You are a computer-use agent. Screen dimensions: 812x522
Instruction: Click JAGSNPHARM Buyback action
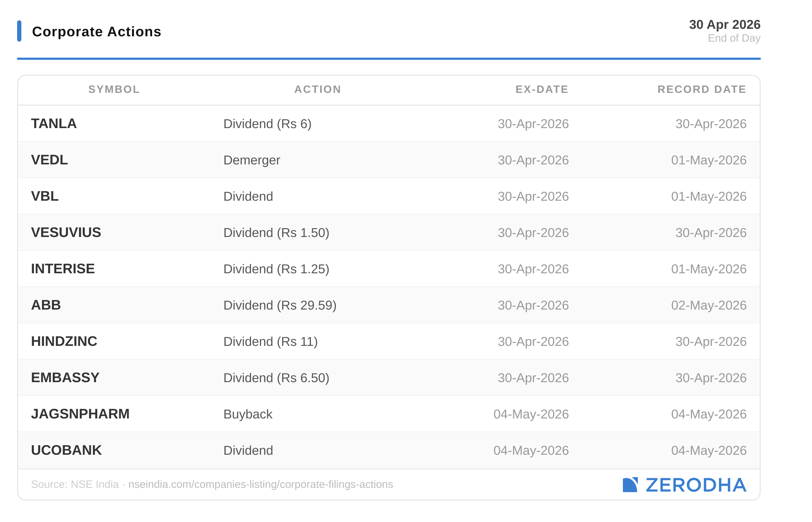coord(248,414)
